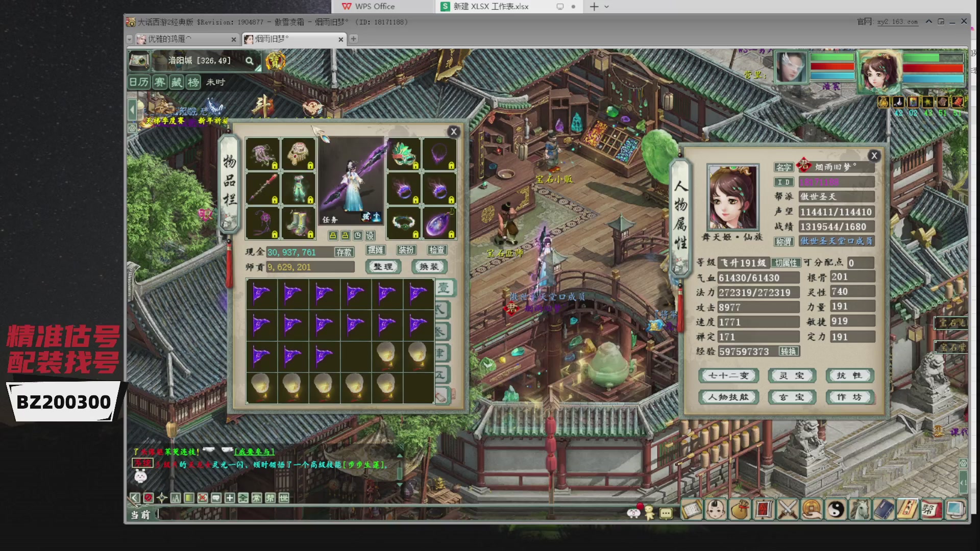This screenshot has width=980, height=551.
Task: Click the crossed swords battle icon
Action: (x=788, y=509)
